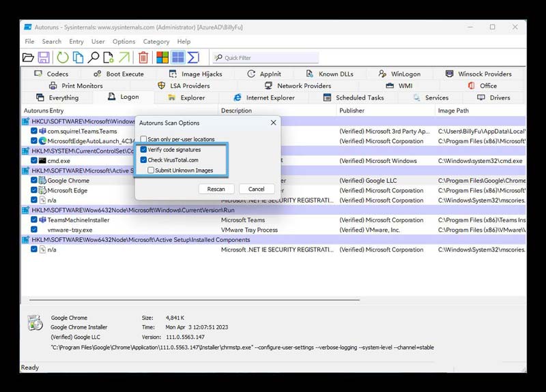Open the Explorer tab
Screen dimensions: 546x392
186,97
